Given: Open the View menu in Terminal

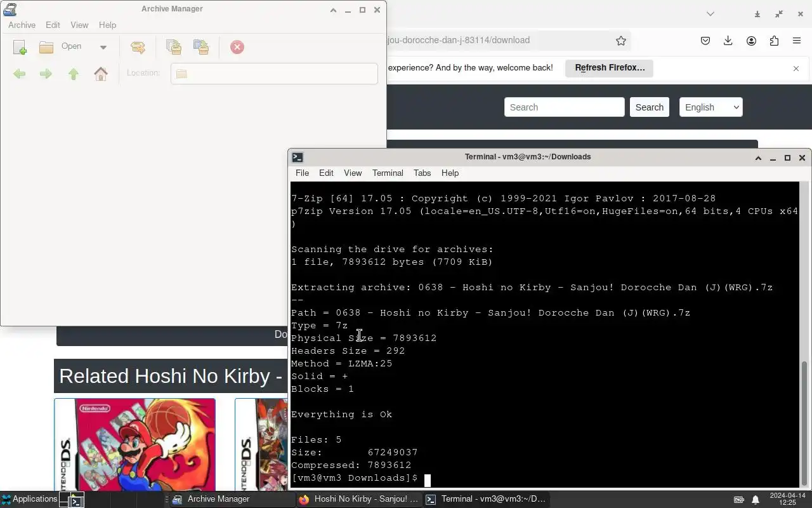Looking at the screenshot, I should tap(353, 173).
